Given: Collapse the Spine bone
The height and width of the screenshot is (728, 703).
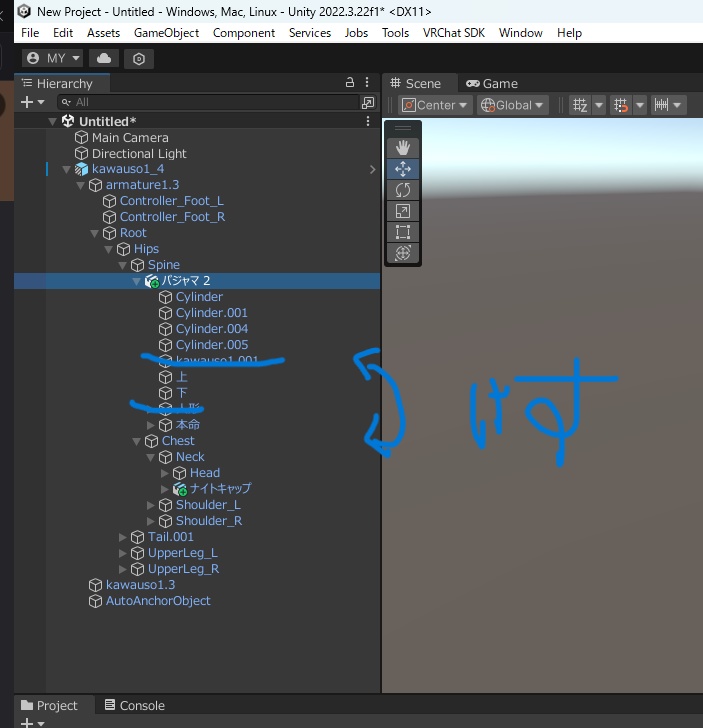Looking at the screenshot, I should [123, 266].
